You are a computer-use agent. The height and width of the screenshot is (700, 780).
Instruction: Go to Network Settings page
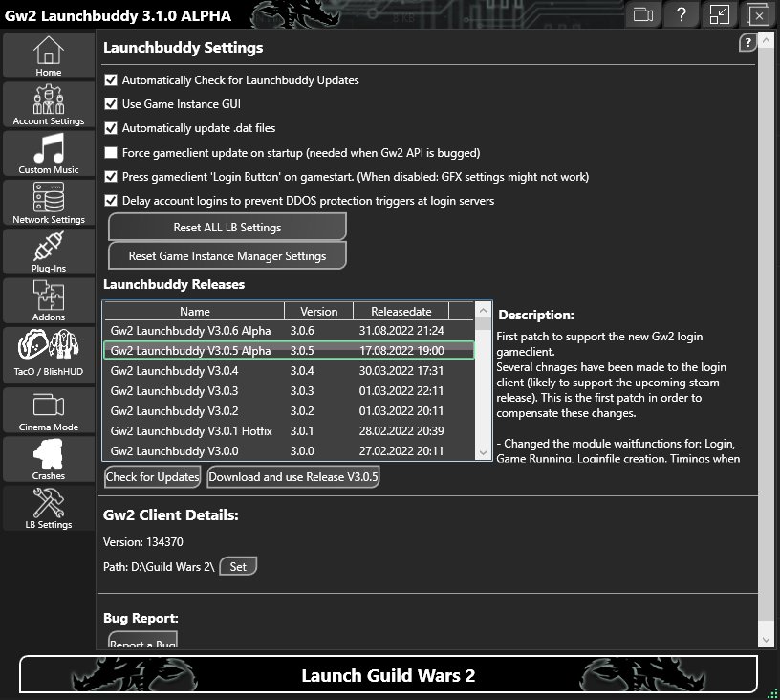49,203
